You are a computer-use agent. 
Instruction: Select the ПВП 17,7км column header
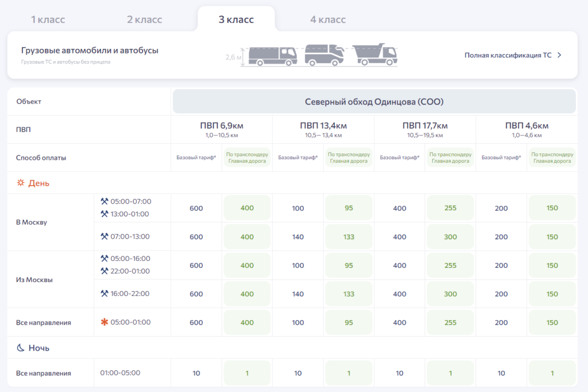[x=425, y=126]
